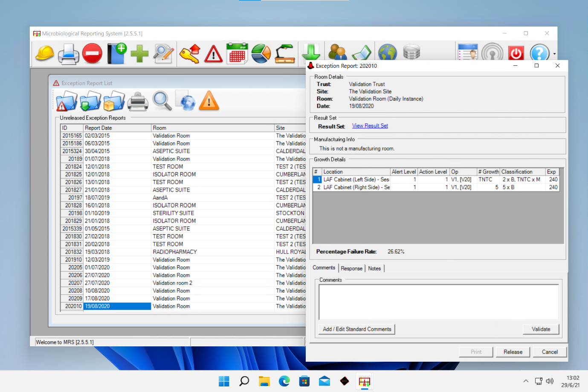Switch to the Response tab
Viewport: 588px width, 392px height.
point(351,268)
